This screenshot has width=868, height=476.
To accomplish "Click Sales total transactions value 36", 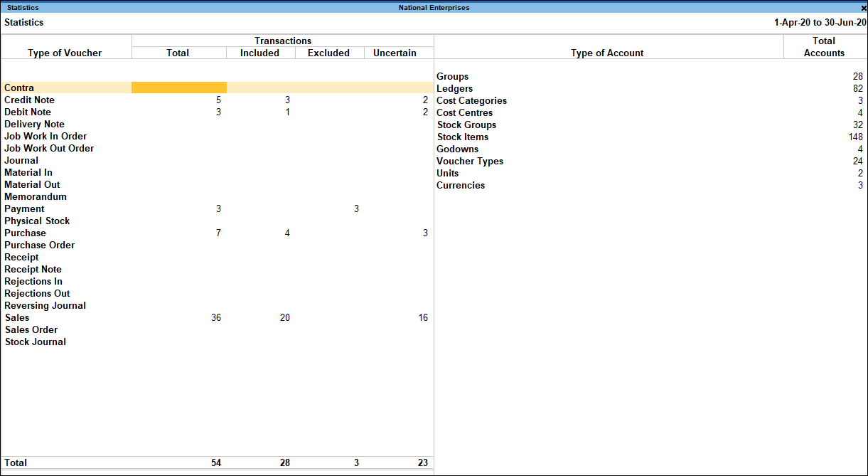I will point(216,318).
